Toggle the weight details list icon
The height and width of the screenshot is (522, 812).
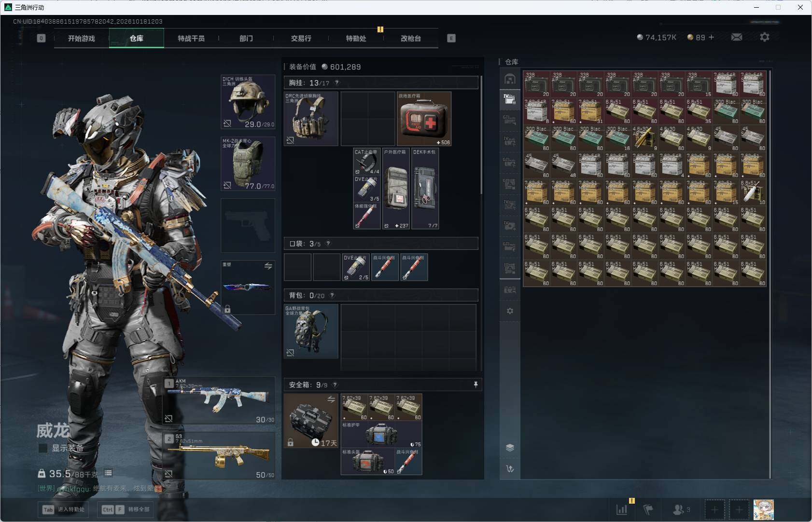point(108,473)
